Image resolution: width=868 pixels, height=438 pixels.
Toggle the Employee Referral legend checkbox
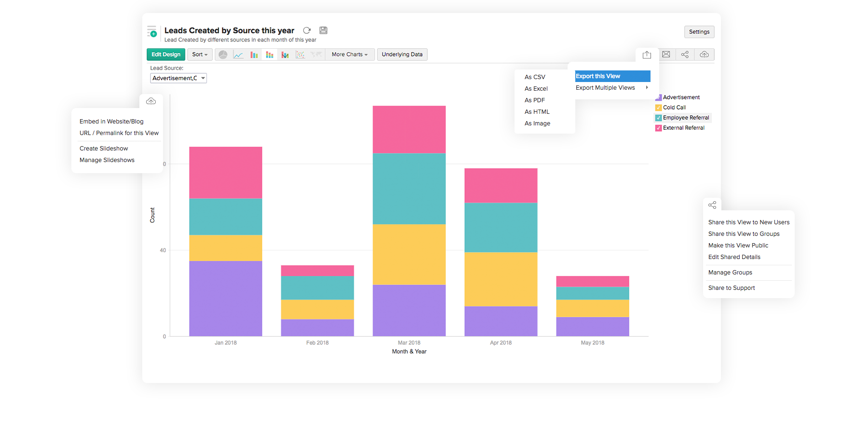[658, 118]
